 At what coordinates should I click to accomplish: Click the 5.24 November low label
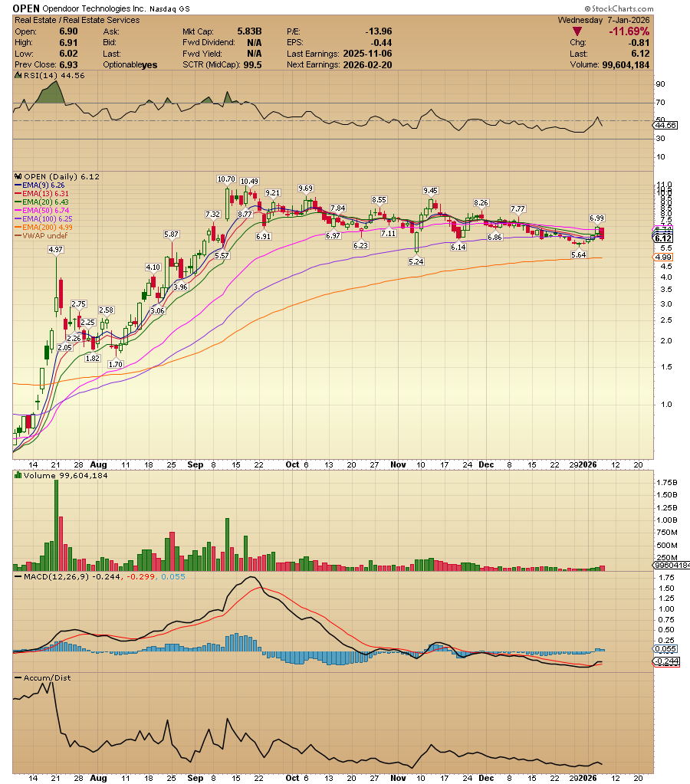(x=416, y=261)
